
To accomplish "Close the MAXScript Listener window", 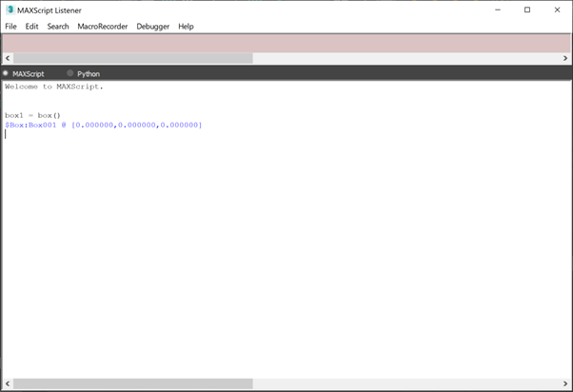I will tap(557, 10).
